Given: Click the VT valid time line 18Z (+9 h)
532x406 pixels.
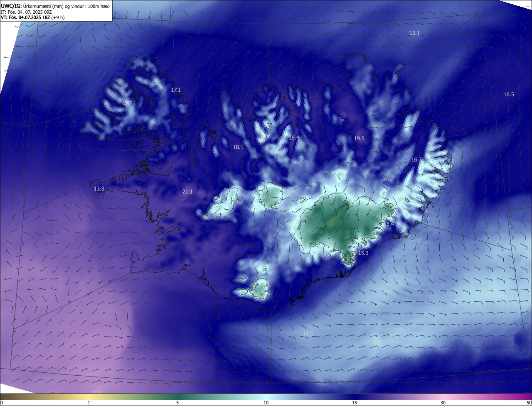Looking at the screenshot, I should point(32,17).
